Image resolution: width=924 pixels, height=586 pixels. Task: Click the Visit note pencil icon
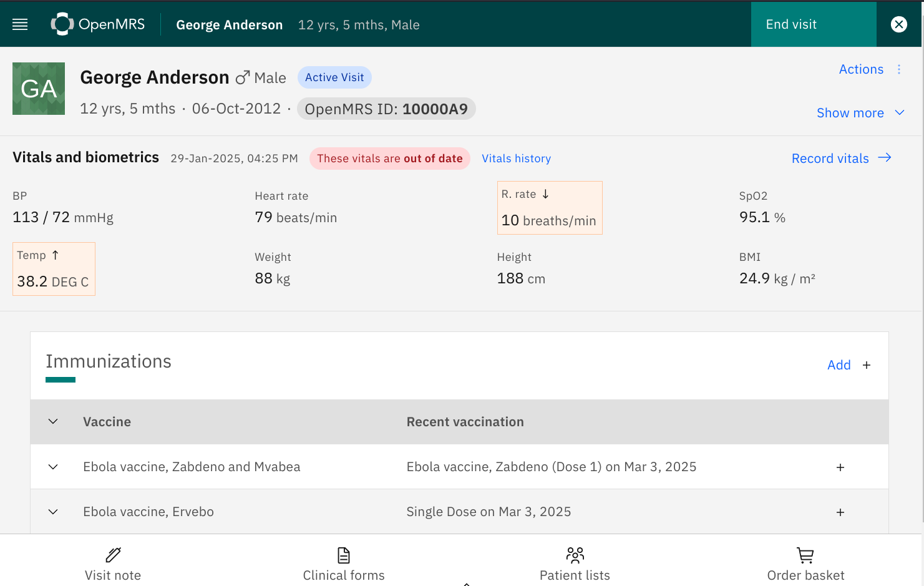pyautogui.click(x=113, y=555)
